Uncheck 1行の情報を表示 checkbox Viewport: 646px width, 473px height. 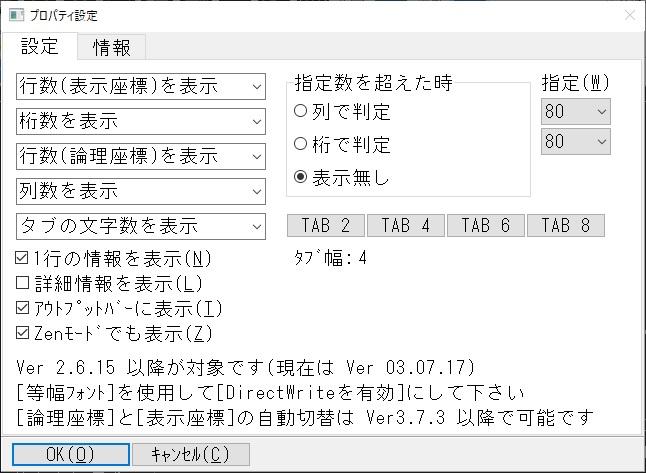pos(23,259)
